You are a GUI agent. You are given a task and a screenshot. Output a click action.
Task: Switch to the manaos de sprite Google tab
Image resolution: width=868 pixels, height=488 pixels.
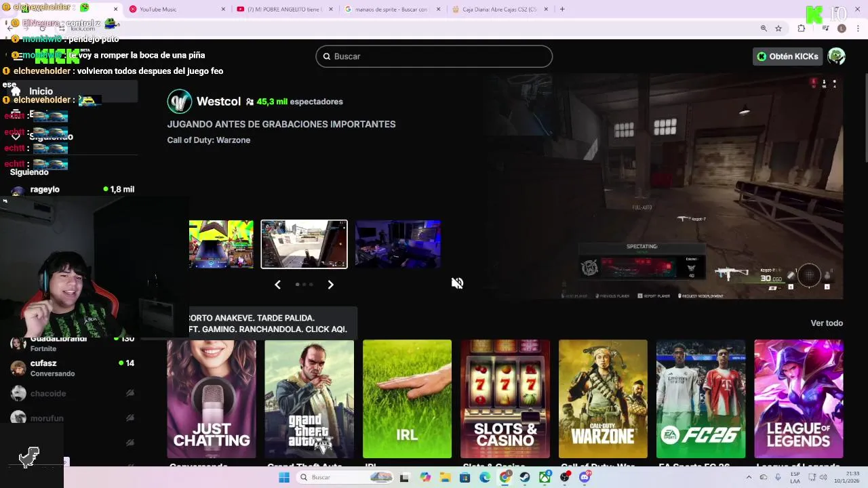[x=391, y=9]
